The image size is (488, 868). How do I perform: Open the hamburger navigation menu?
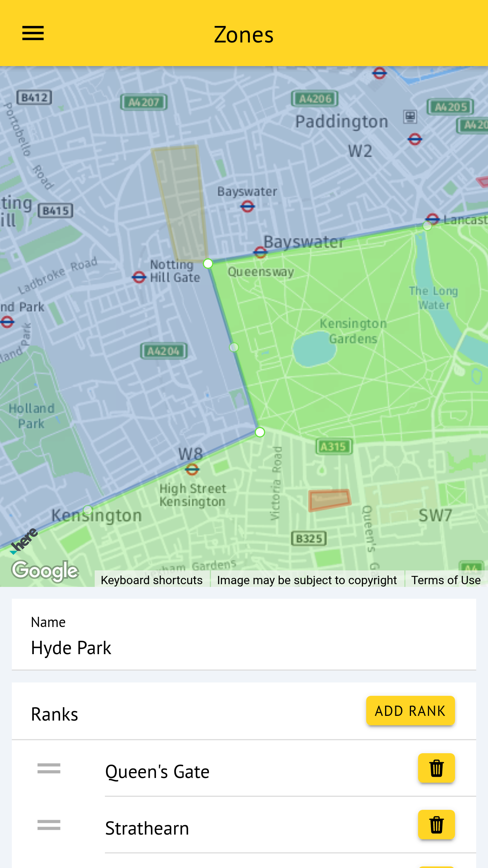click(x=33, y=33)
